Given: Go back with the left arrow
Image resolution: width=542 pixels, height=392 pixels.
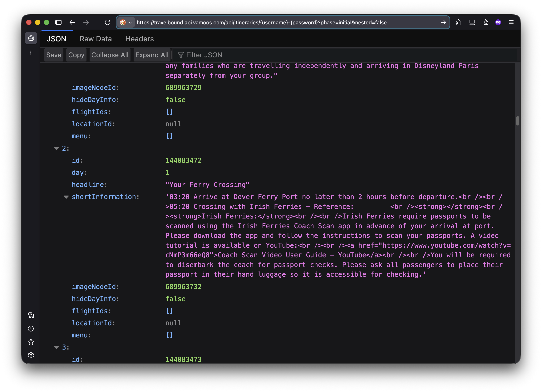Looking at the screenshot, I should click(72, 22).
